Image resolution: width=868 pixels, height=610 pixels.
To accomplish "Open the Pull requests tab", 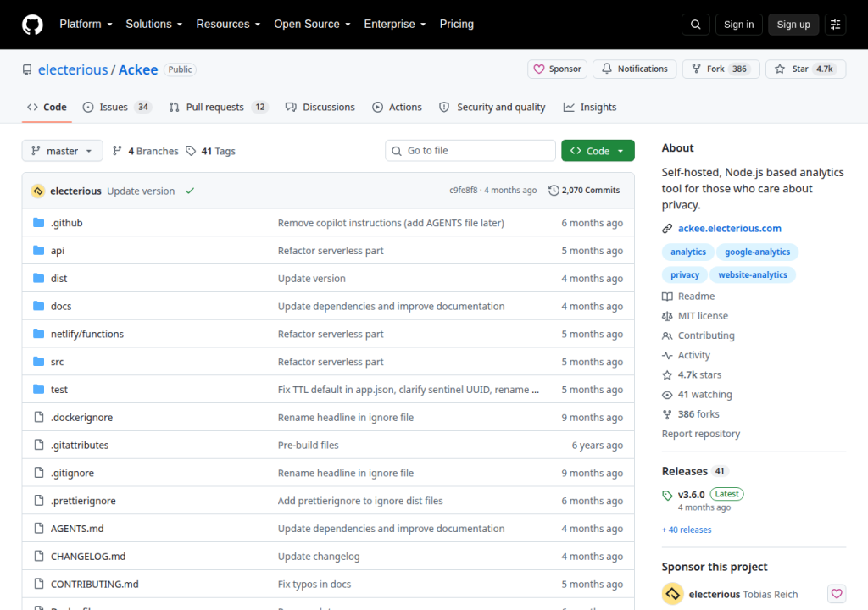I will [x=218, y=107].
